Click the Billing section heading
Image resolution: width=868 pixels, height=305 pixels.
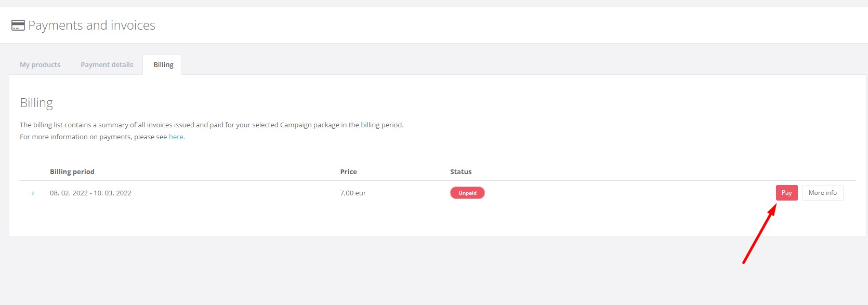click(x=36, y=103)
